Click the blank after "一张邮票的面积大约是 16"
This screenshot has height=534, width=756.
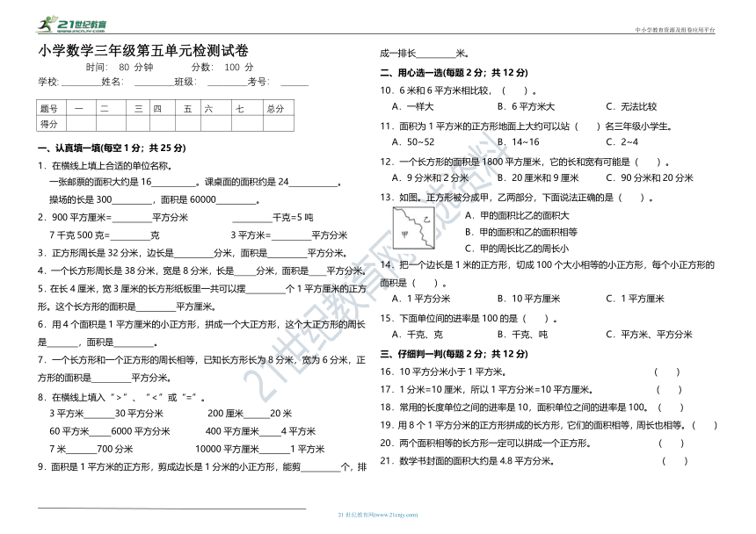coord(173,183)
